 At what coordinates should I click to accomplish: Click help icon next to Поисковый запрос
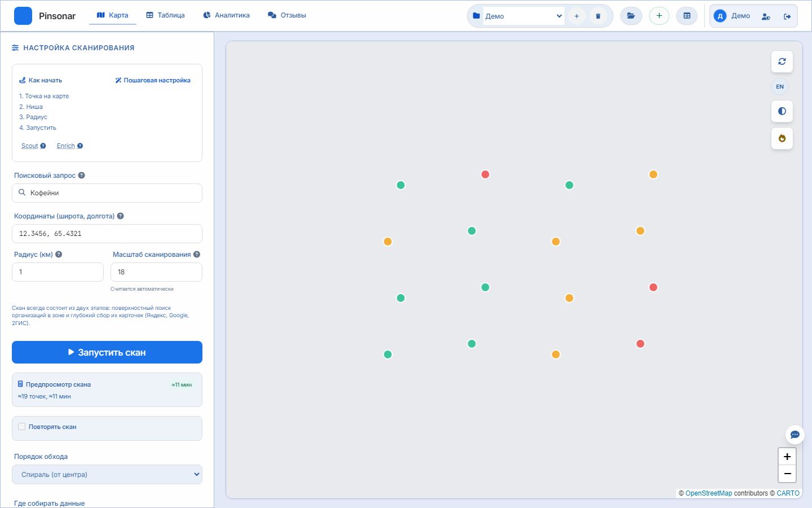(81, 176)
